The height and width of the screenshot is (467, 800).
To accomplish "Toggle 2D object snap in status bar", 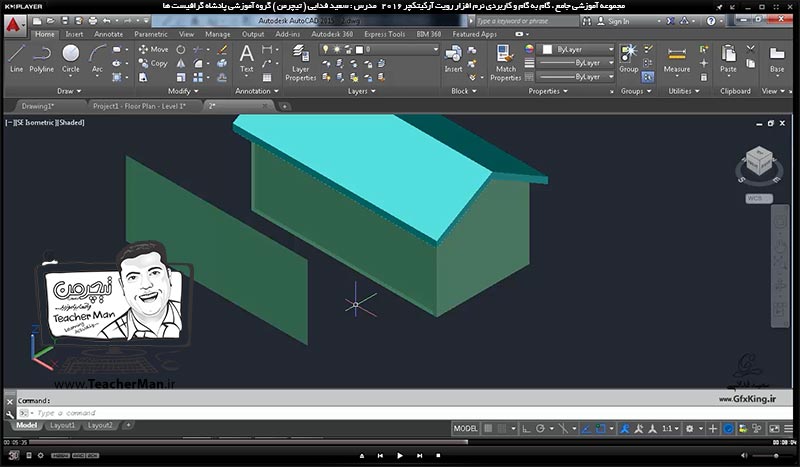I will 601,429.
